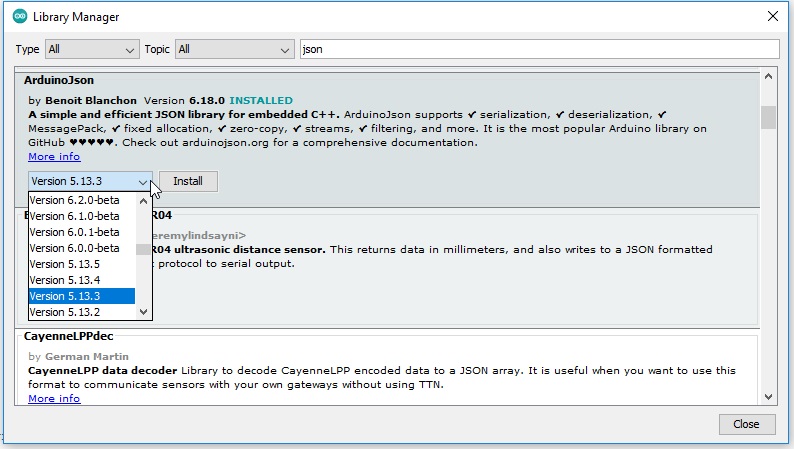Click the version list scrollbar thumb
Screen dimensions: 794x449
[x=143, y=249]
